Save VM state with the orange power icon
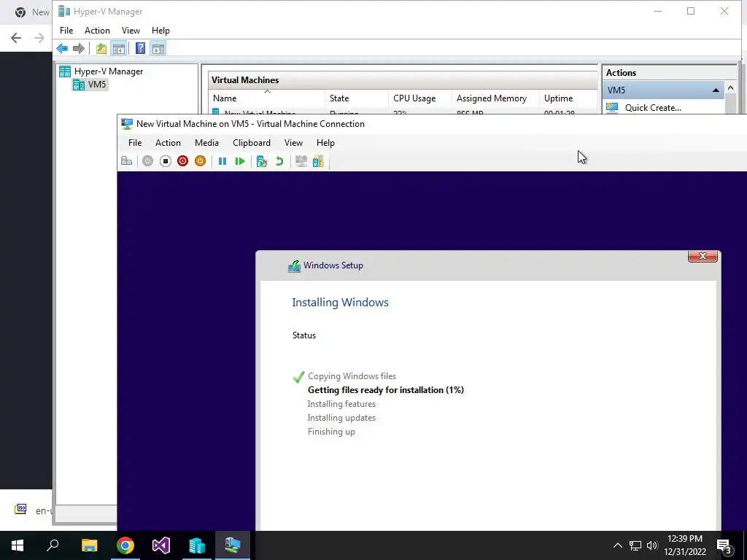This screenshot has height=560, width=747. [200, 161]
